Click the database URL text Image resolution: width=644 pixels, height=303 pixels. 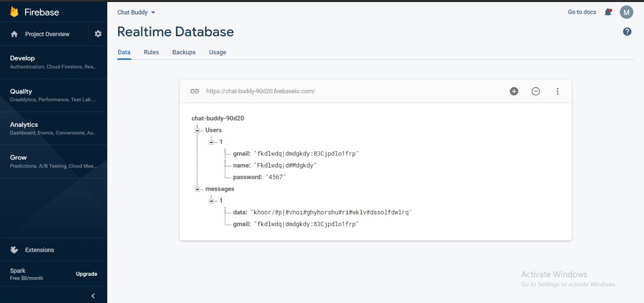point(261,91)
